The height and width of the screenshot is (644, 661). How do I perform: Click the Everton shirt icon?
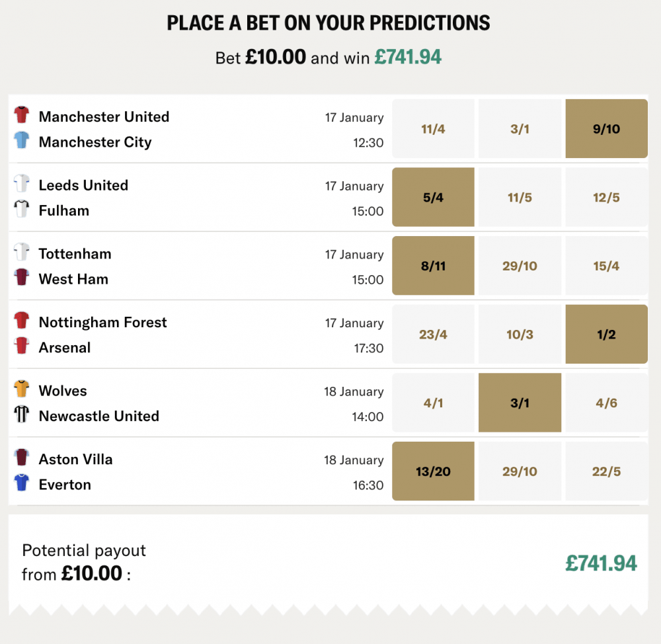coord(21,484)
